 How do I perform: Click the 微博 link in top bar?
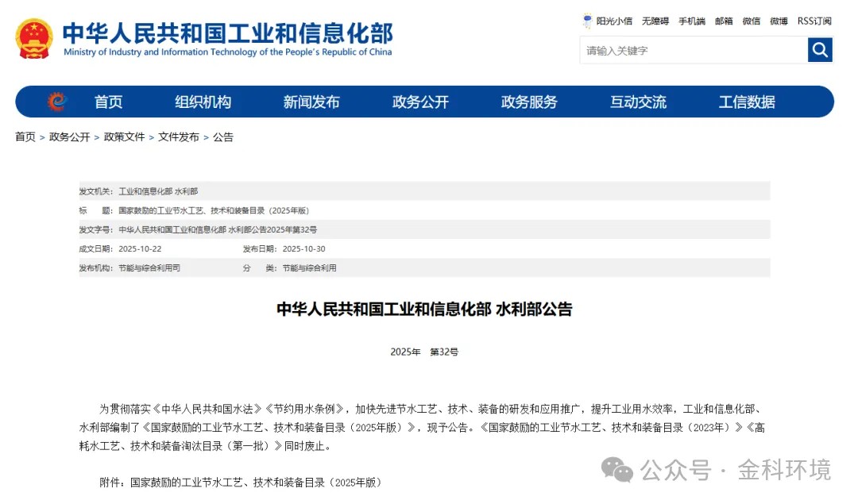click(779, 21)
